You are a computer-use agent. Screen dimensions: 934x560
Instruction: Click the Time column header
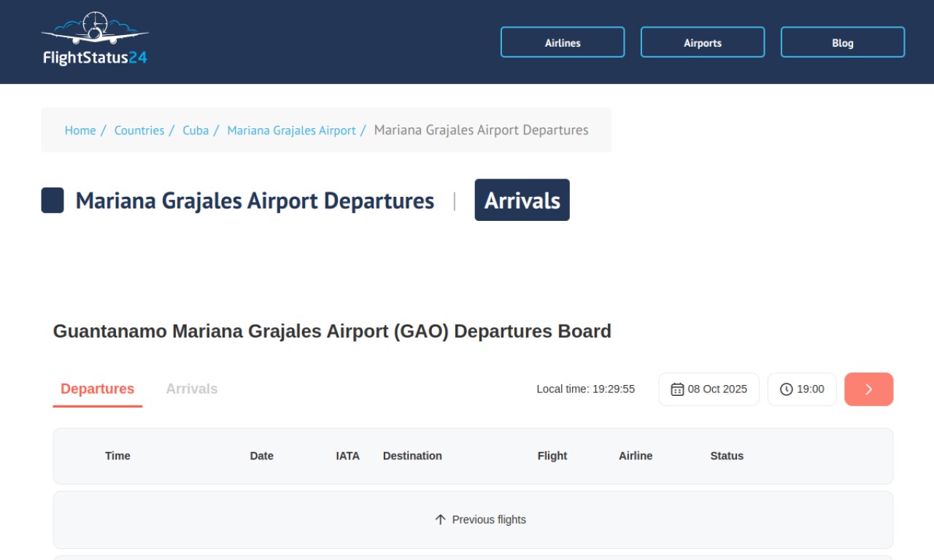117,456
